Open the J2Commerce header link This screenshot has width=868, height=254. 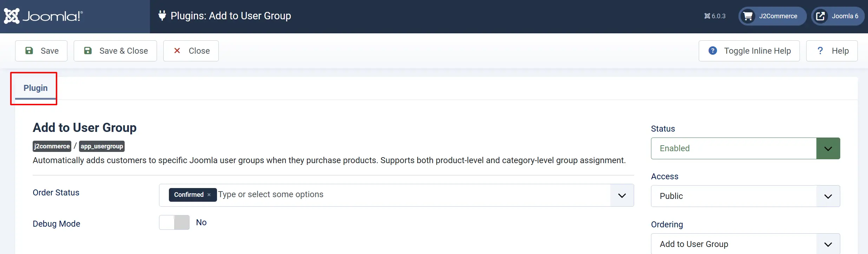coord(772,16)
